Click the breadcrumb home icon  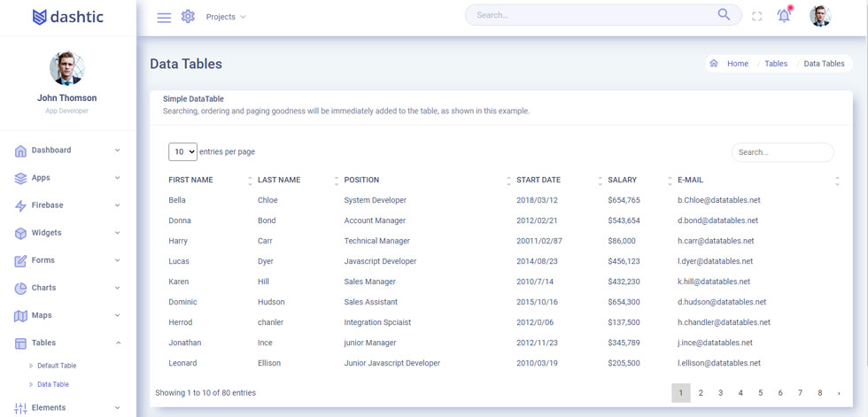[714, 64]
